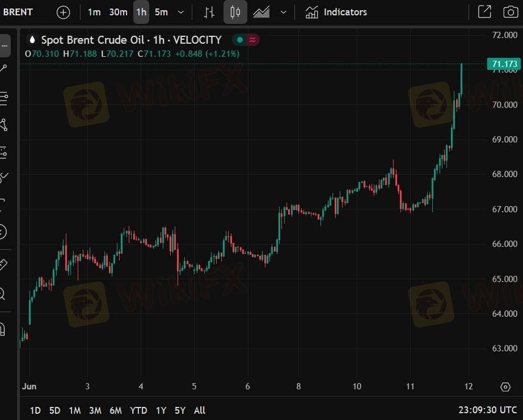This screenshot has height=420, width=523.
Task: Open the chart in a popup window
Action: (484, 12)
